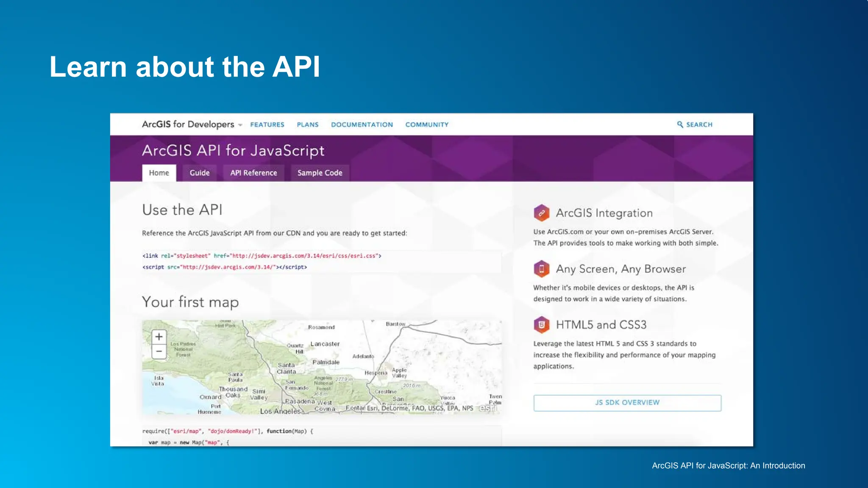Click the Any Screen, Any Browser phone icon
The image size is (868, 488).
click(541, 269)
